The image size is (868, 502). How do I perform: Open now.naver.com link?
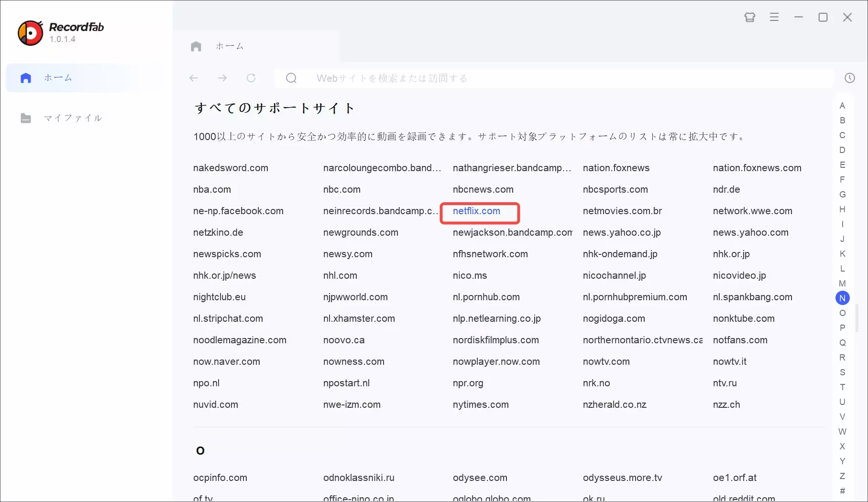point(227,361)
